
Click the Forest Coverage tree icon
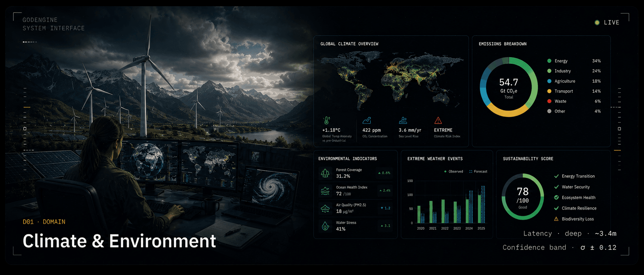325,173
